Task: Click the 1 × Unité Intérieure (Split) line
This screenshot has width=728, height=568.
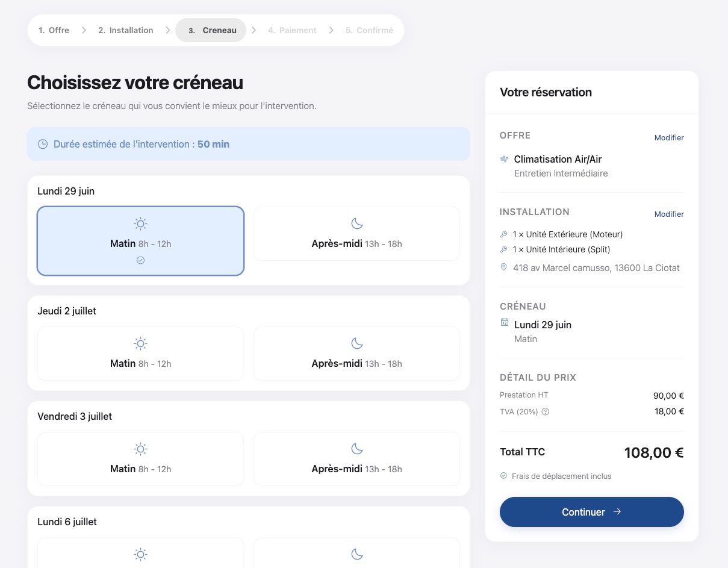Action: (x=562, y=249)
